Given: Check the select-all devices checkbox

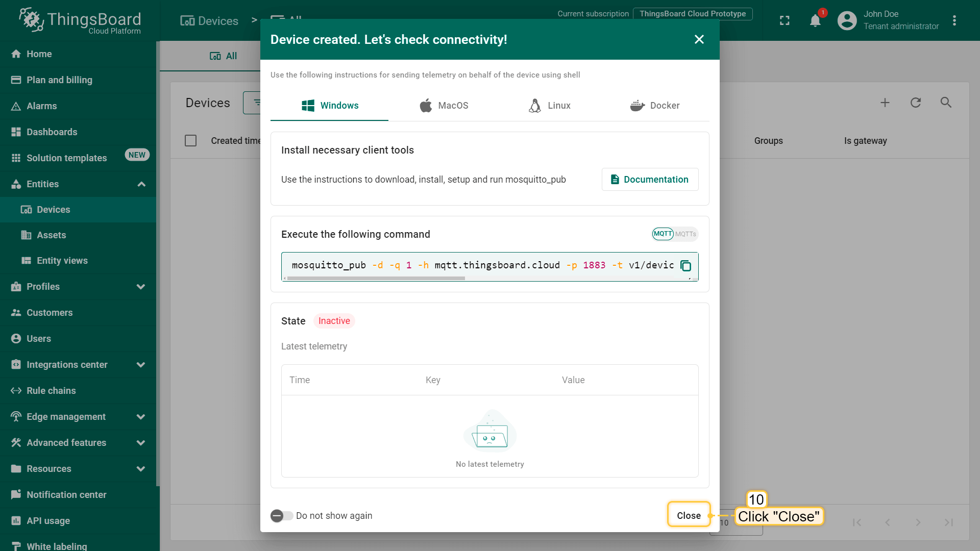Looking at the screenshot, I should 190,141.
